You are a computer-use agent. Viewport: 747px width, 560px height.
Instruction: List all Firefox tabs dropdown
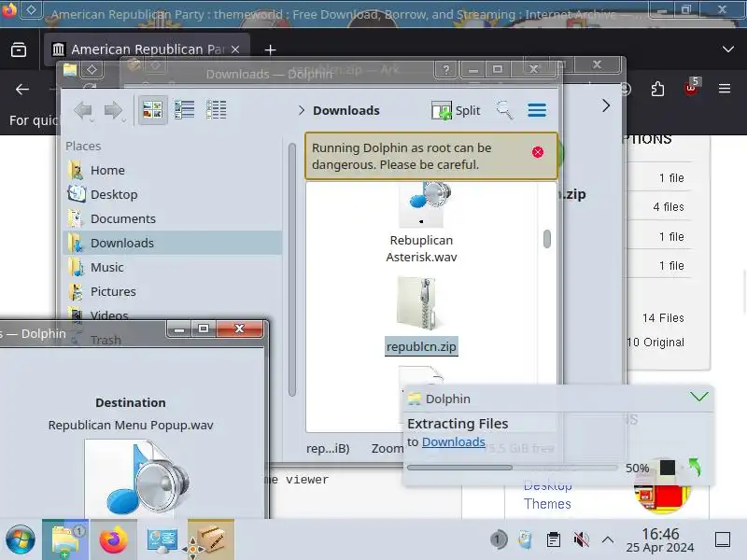(727, 49)
